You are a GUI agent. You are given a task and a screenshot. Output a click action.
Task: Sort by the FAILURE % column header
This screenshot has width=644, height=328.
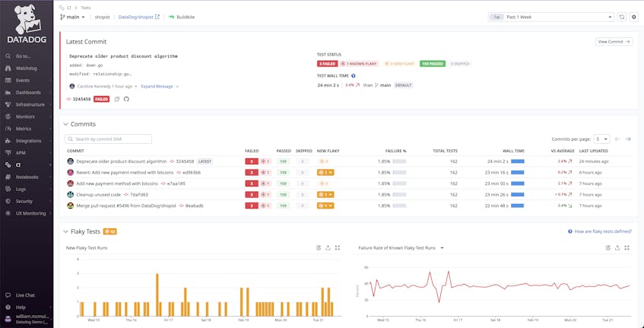(x=396, y=151)
